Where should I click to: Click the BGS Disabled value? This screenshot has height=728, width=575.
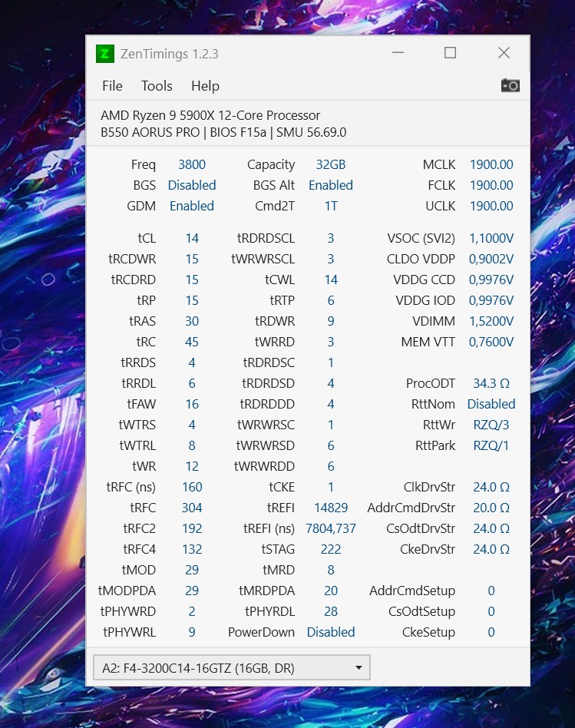pyautogui.click(x=192, y=185)
